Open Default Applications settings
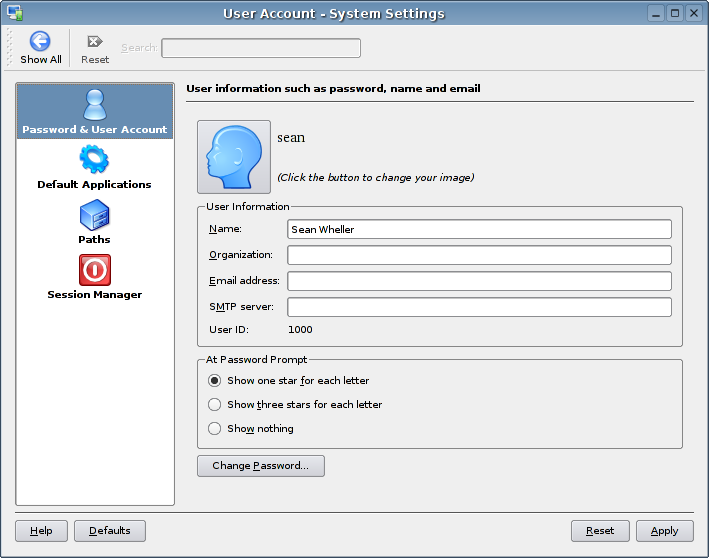Screen dimensions: 709x558 point(94,166)
